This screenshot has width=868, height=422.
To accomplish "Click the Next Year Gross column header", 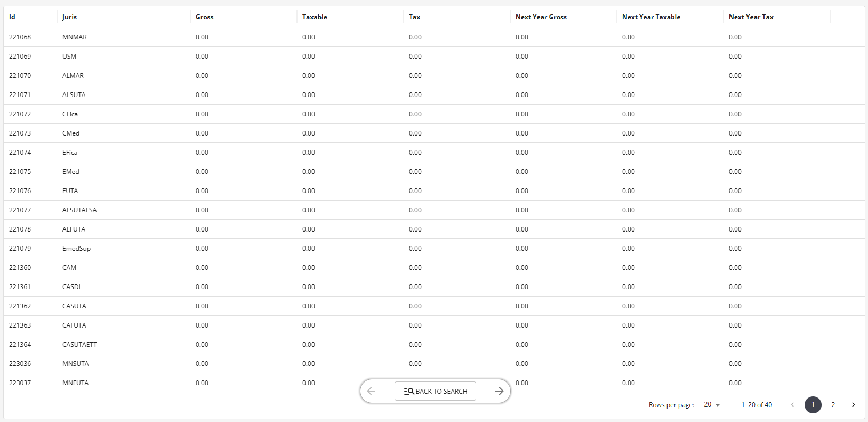I will [x=541, y=17].
